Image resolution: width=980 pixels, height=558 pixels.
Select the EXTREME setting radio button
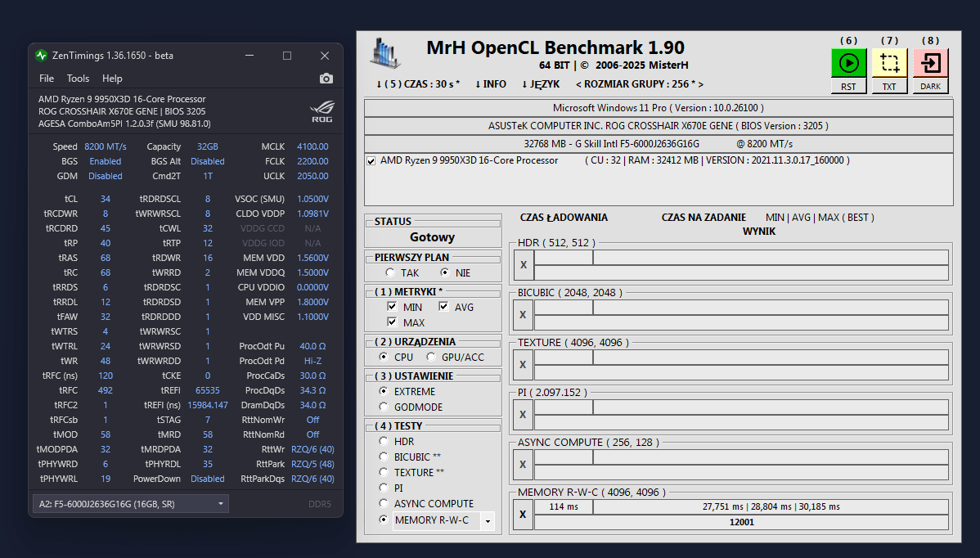click(x=383, y=391)
